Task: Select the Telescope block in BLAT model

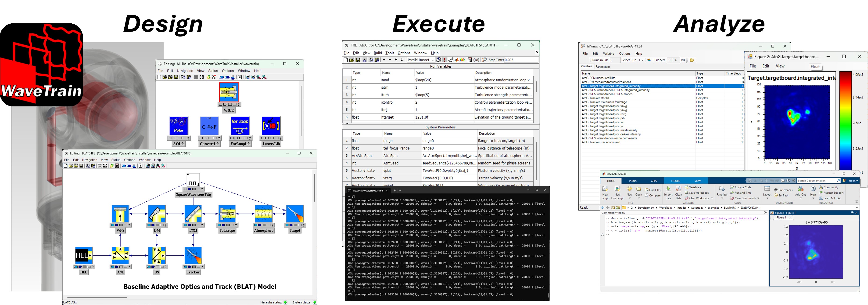Action: pos(227,214)
